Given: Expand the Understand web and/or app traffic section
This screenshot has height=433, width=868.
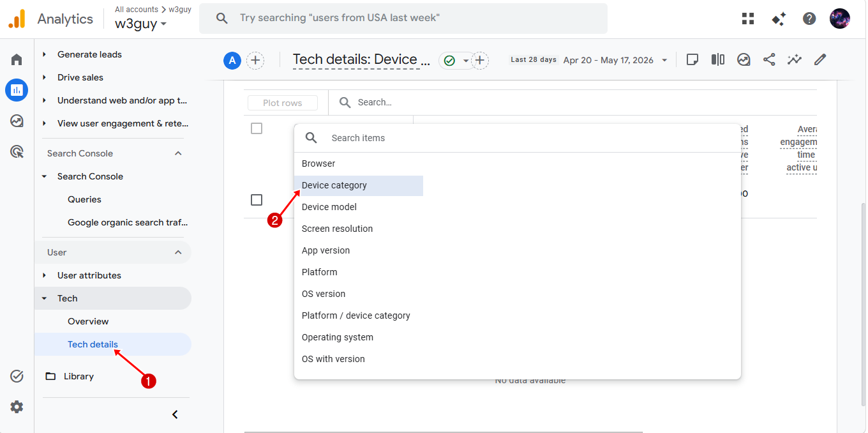Looking at the screenshot, I should pyautogui.click(x=44, y=100).
